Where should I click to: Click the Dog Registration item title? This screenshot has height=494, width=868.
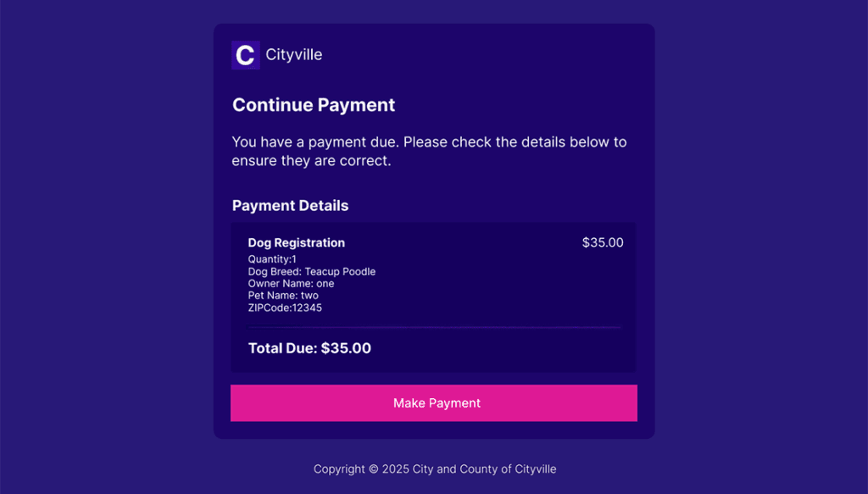[296, 243]
